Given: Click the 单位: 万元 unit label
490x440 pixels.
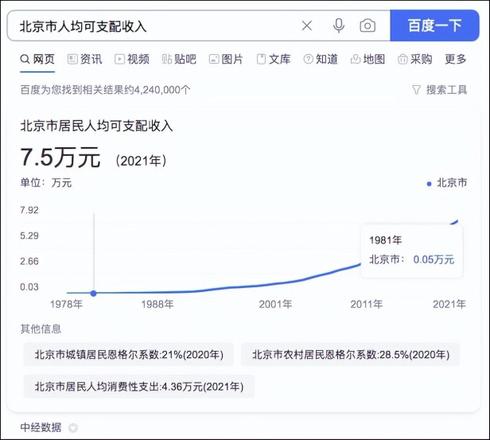Looking at the screenshot, I should (x=46, y=183).
